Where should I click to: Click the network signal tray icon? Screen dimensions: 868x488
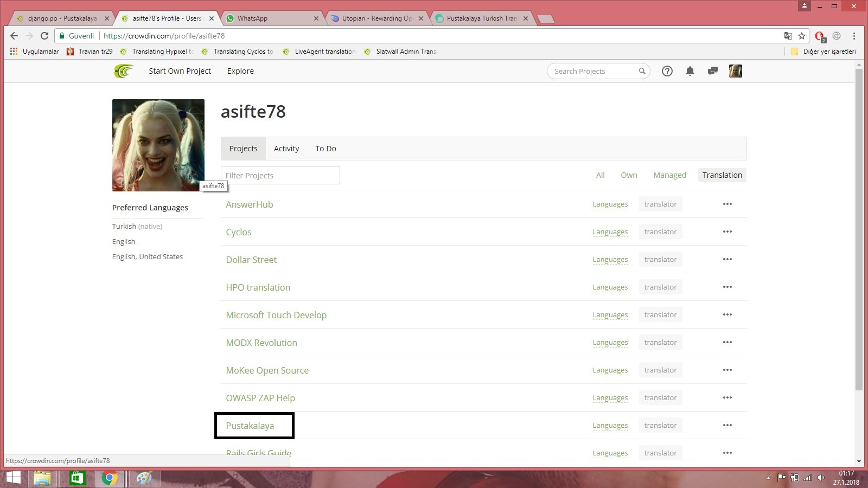[808, 478]
